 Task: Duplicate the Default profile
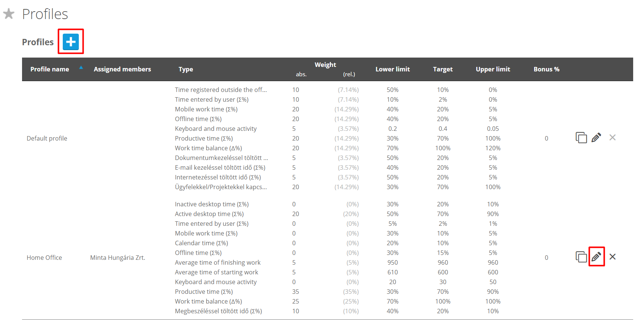pyautogui.click(x=581, y=138)
